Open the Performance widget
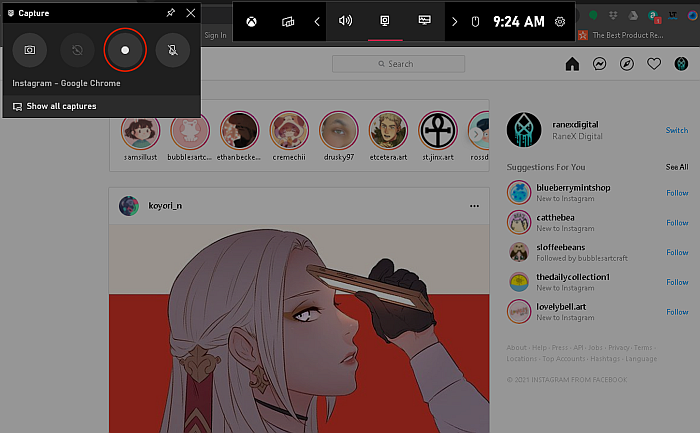 coord(425,21)
